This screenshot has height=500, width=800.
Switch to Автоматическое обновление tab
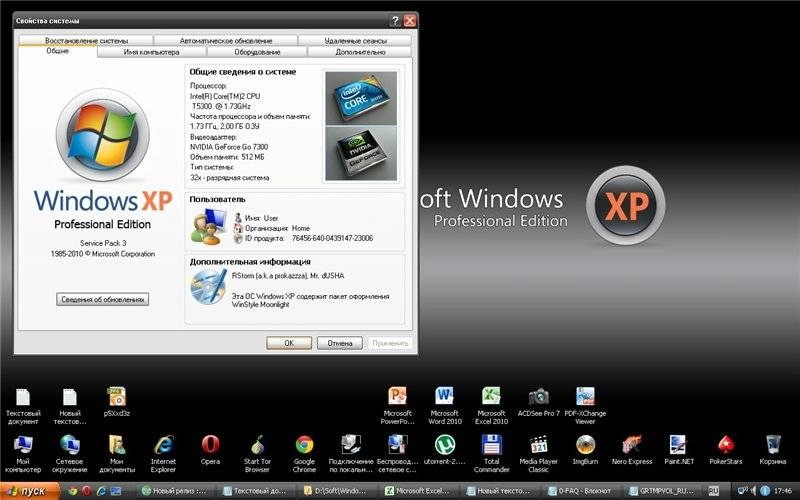point(226,40)
